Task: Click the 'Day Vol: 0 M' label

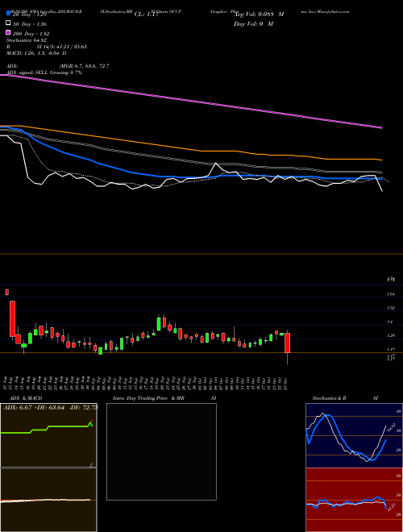Action: (x=253, y=23)
